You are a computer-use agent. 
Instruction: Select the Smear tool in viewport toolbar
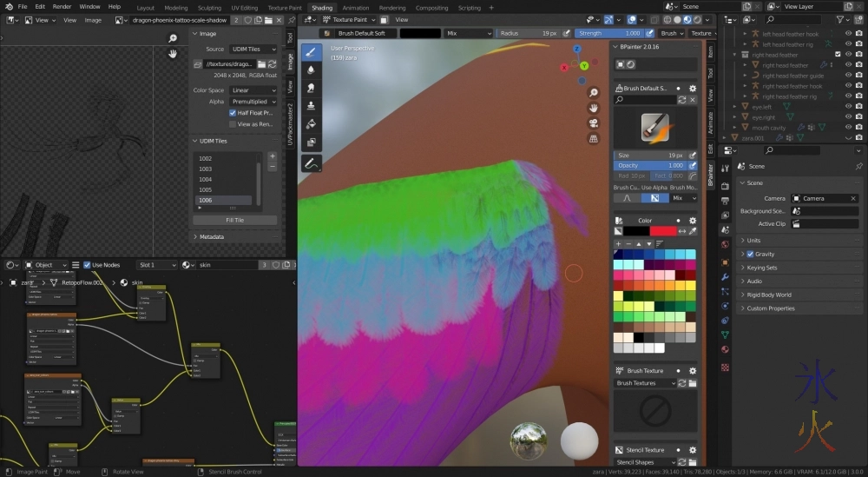311,88
